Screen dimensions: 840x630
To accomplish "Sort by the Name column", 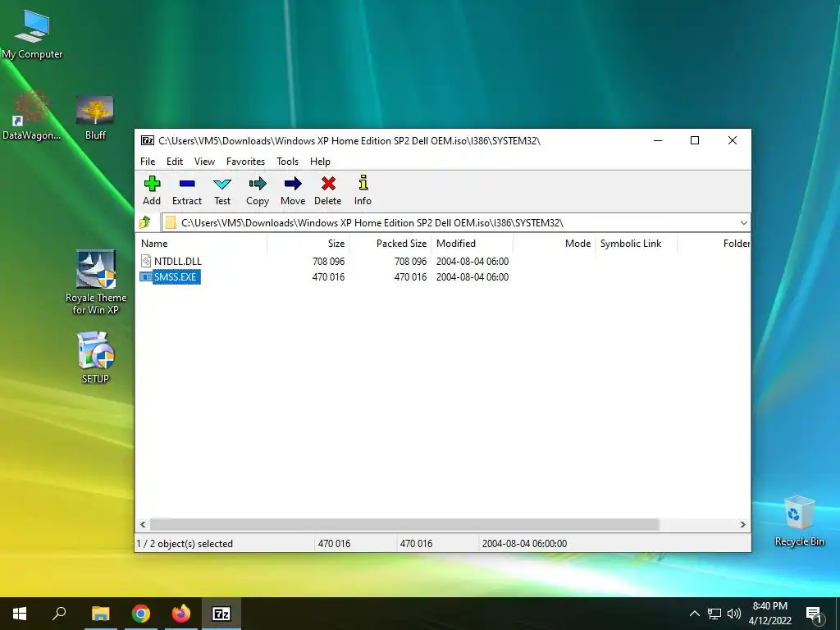I will 201,243.
